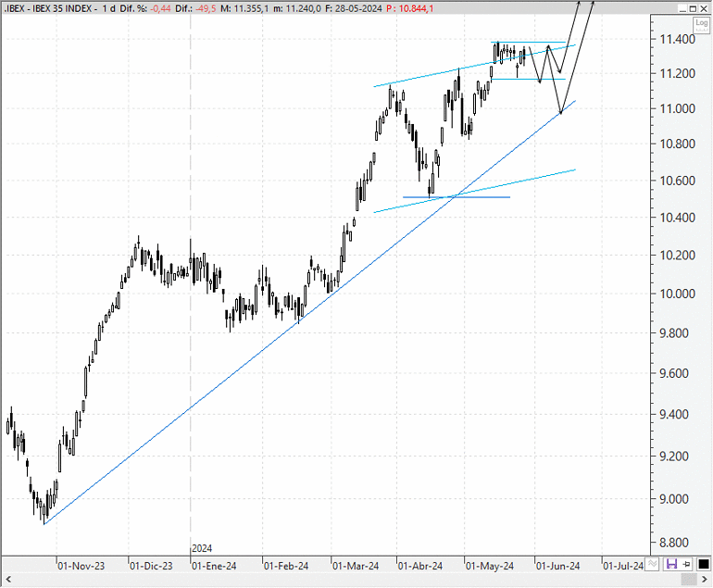Click the 11.200 price axis label

point(678,74)
